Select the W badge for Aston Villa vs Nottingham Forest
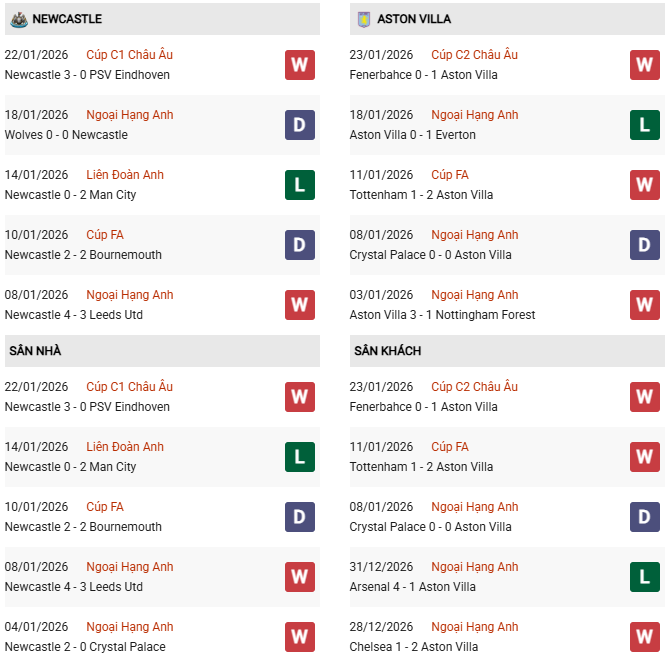Viewport: 666px width, 660px height. click(645, 305)
